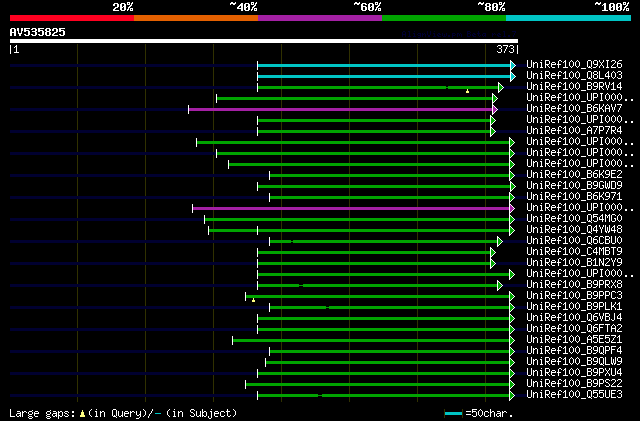Open the UniRef100_B6KAV7 subject label
The height and width of the screenshot is (421, 640).
574,108
